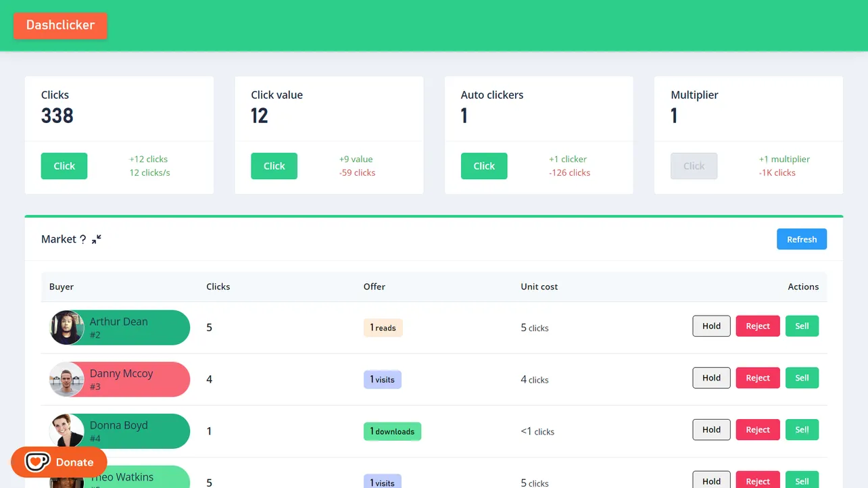Hold Donna Boyd's offer
Image resolution: width=868 pixels, height=488 pixels.
pyautogui.click(x=711, y=430)
